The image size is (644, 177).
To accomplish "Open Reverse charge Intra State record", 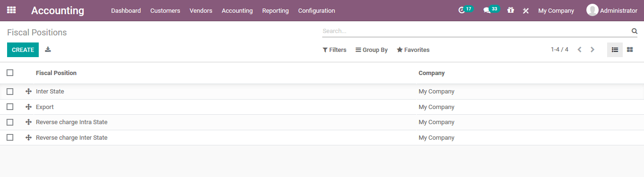I will click(x=72, y=122).
